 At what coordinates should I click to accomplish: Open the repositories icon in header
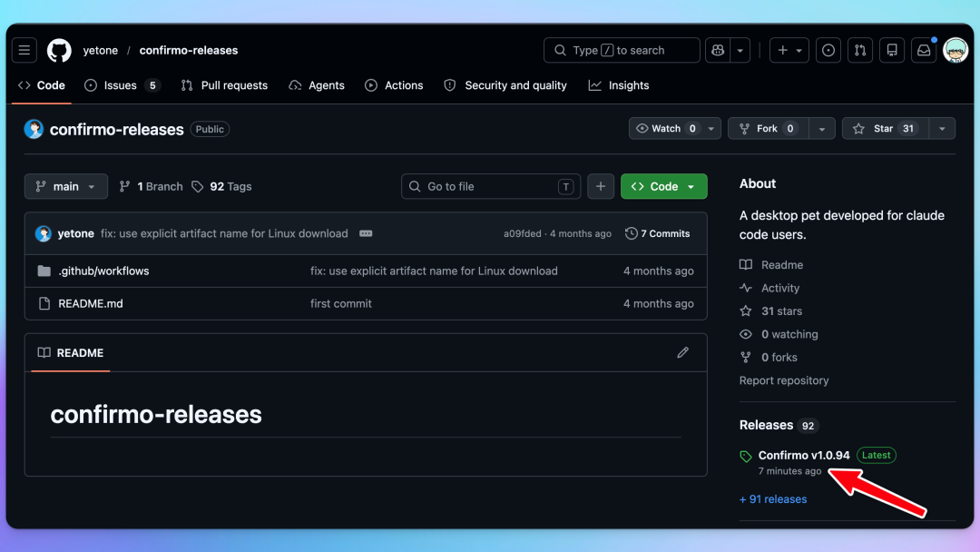[x=892, y=50]
